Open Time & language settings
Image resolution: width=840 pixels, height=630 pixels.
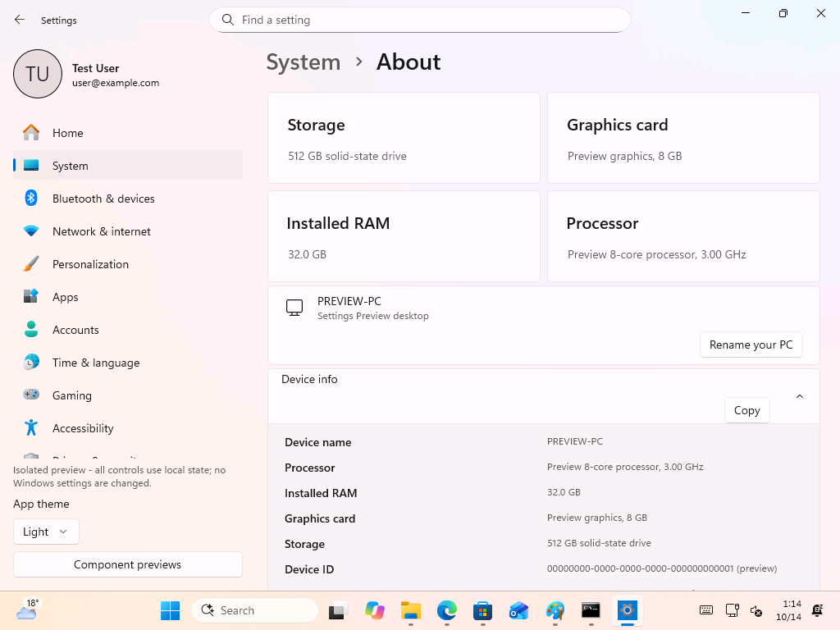127,363
